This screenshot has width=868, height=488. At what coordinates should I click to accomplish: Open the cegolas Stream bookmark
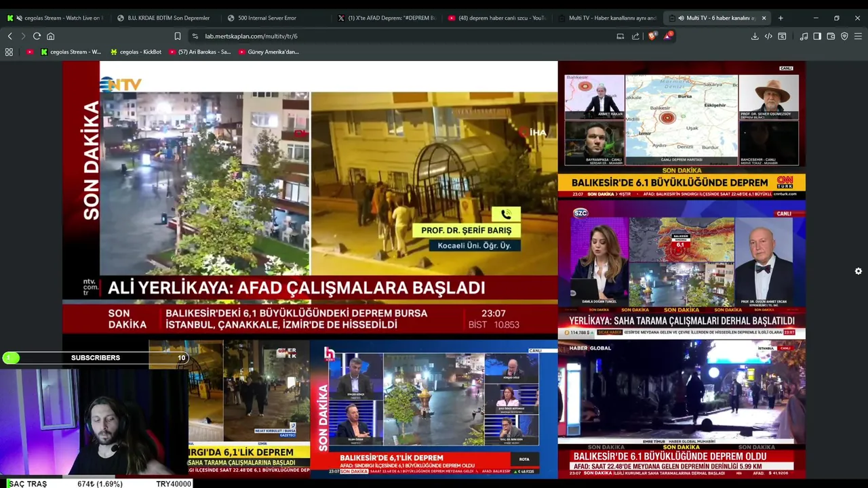[x=71, y=52]
